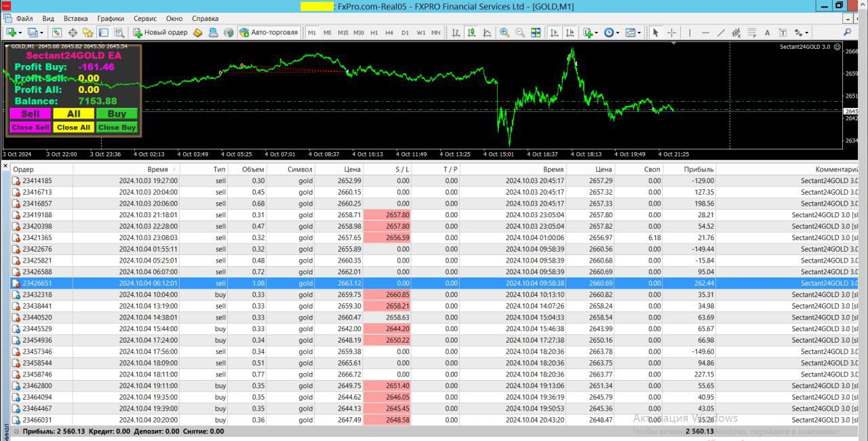Image resolution: width=868 pixels, height=441 pixels.
Task: Open the Вид menu
Action: (x=48, y=18)
